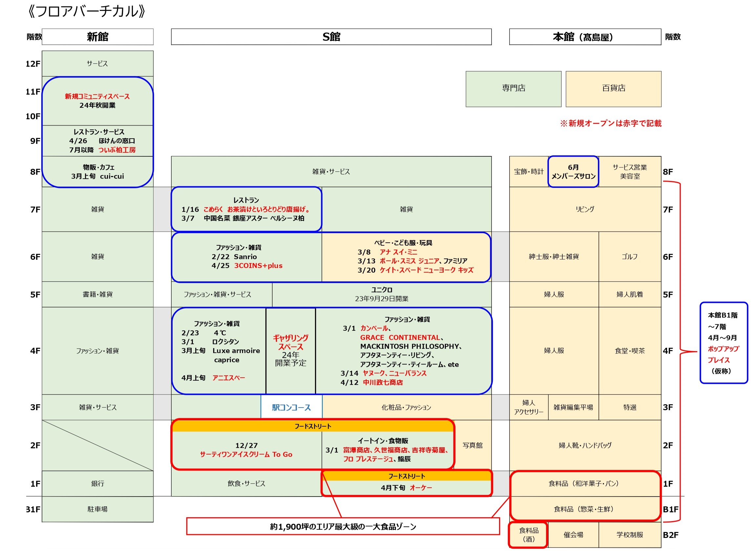Image resolution: width=756 pixels, height=551 pixels.
Task: Click サーティワンアイスクリーム To Go text
Action: click(x=246, y=454)
